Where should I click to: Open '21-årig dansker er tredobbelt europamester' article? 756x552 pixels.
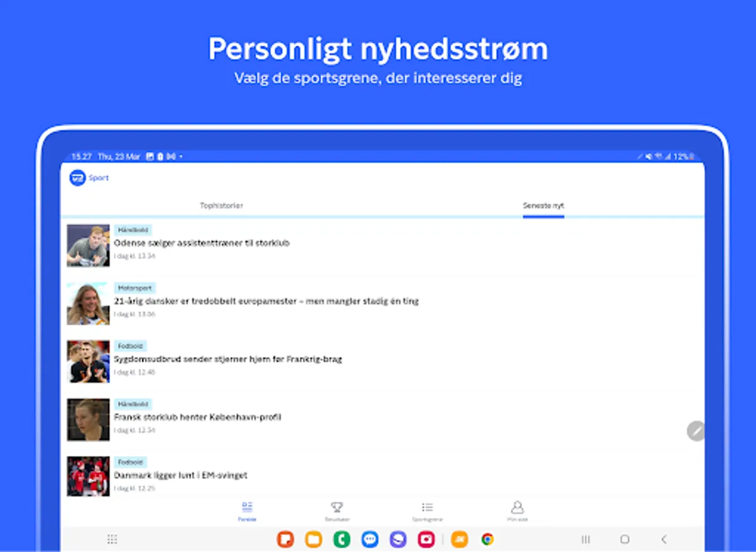[266, 301]
